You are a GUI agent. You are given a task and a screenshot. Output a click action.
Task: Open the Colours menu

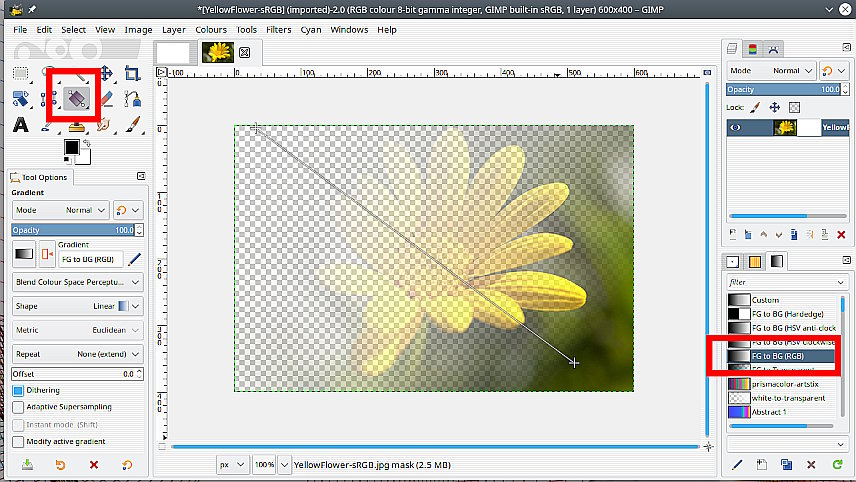(x=211, y=30)
